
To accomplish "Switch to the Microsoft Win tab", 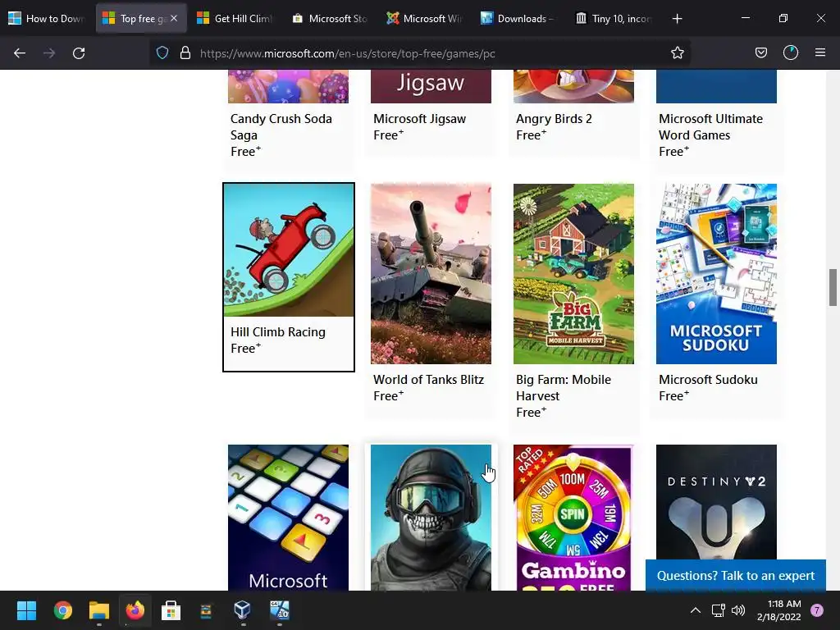I will (x=423, y=18).
